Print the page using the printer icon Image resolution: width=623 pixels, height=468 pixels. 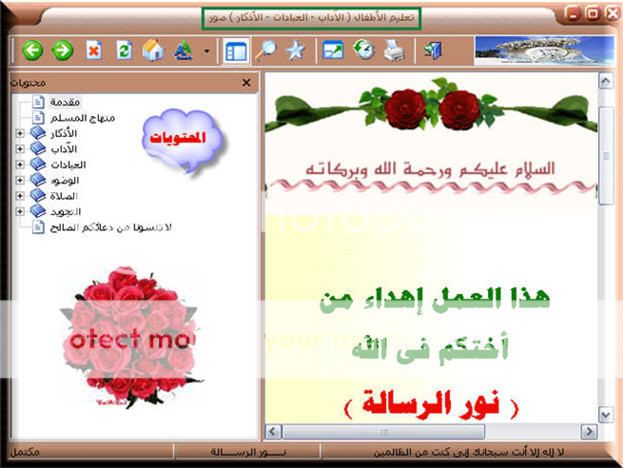pos(393,51)
